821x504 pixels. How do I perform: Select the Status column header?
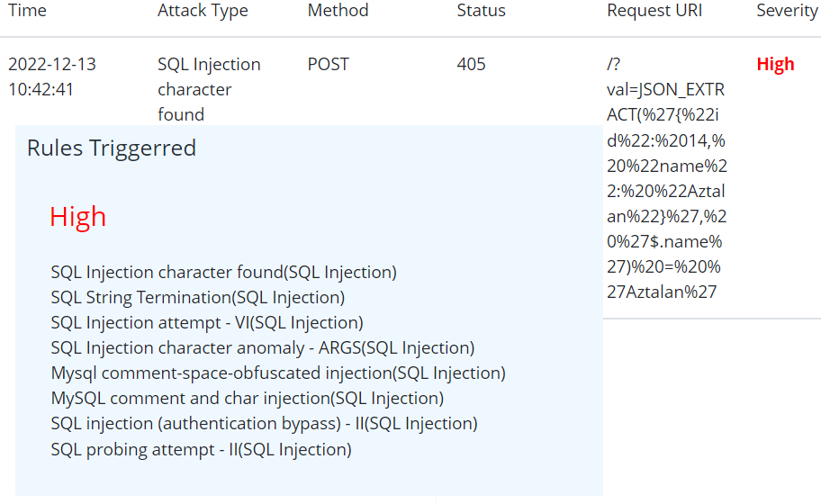tap(481, 11)
